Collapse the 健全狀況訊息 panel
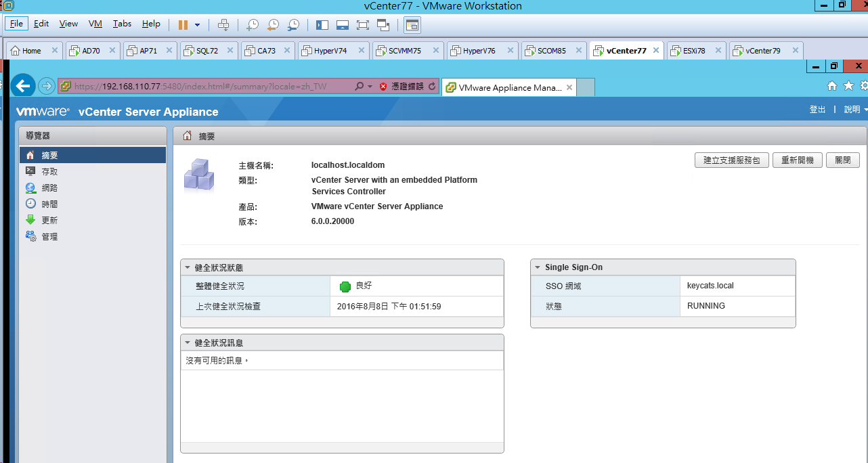Viewport: 868px width, 463px height. tap(188, 343)
